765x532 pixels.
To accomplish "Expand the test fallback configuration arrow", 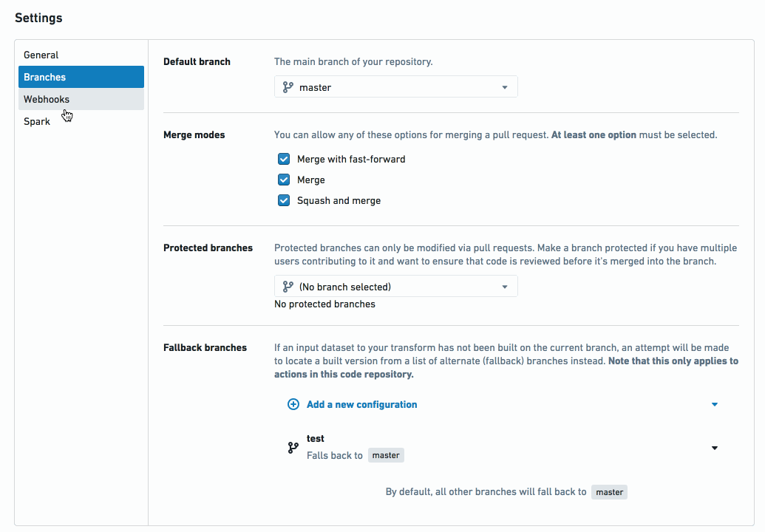I will click(714, 448).
